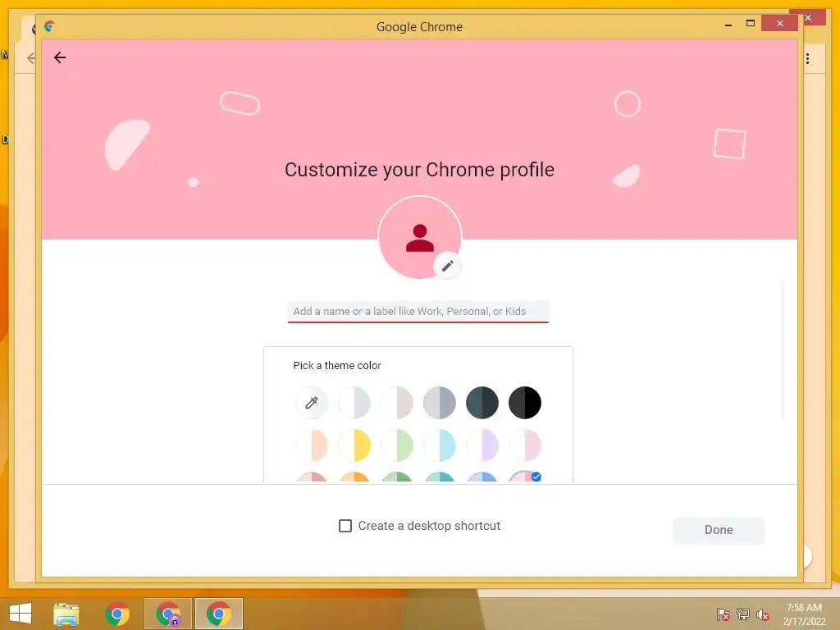Open the taskbar clock and date
840x630 pixels.
point(804,614)
